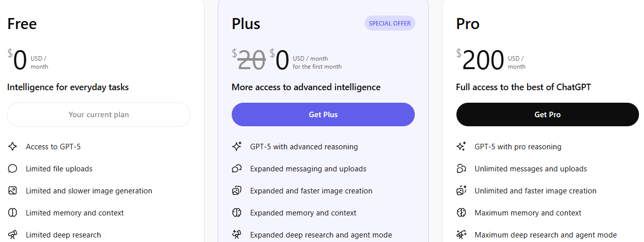Click the Your current plan button

coord(99,115)
